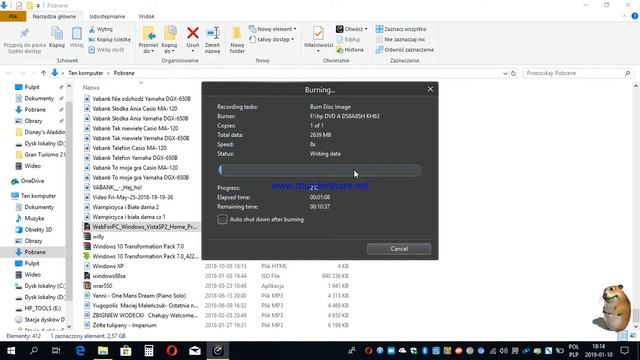Click Pobrane in address breadcrumb

pos(124,73)
